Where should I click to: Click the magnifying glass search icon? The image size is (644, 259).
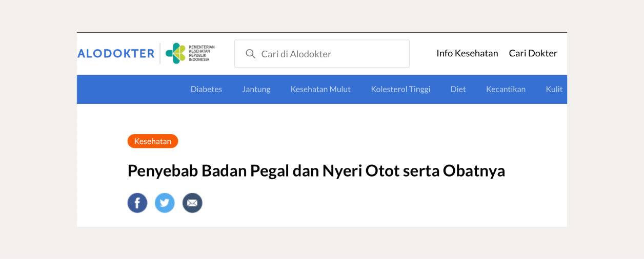250,54
